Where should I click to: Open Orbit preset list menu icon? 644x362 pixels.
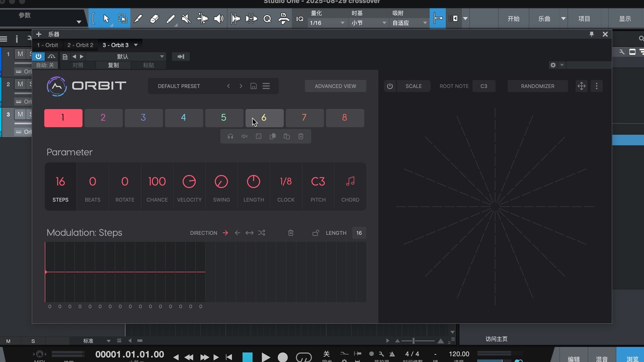click(266, 86)
